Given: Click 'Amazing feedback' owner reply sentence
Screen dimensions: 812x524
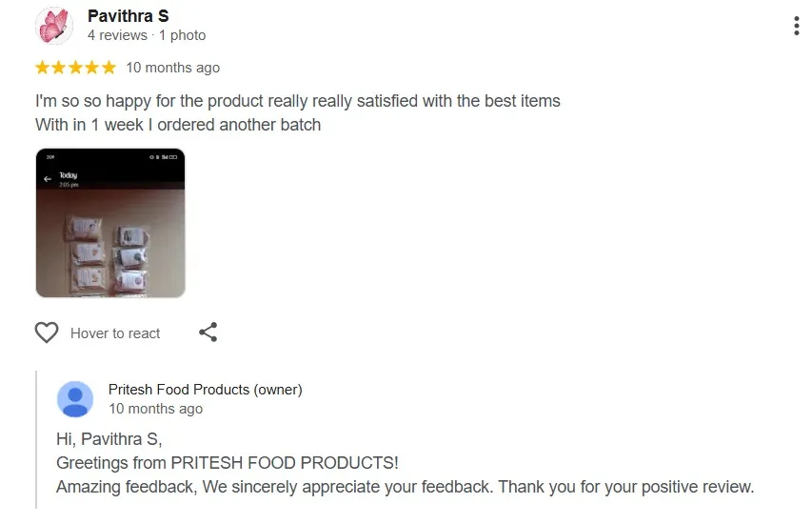Looking at the screenshot, I should [x=405, y=487].
